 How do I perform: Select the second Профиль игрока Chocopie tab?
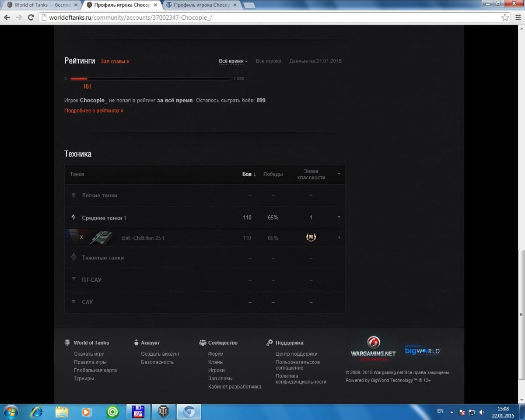click(x=122, y=5)
